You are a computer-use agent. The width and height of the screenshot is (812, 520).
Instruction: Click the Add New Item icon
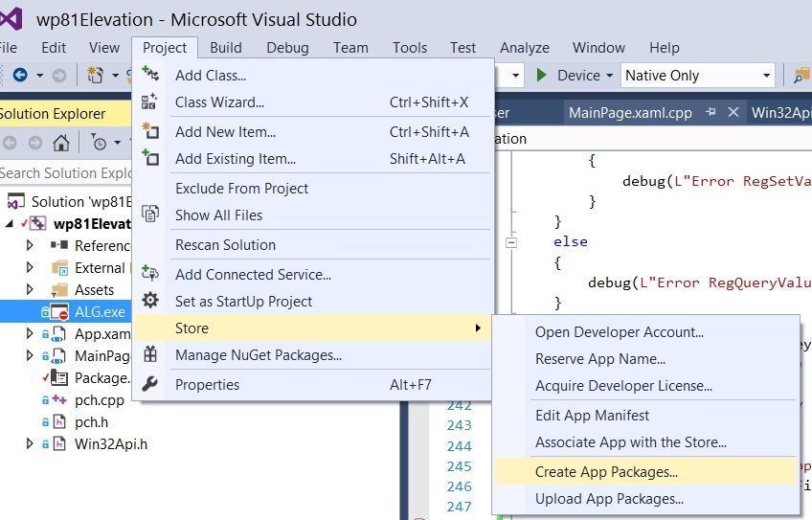(150, 130)
